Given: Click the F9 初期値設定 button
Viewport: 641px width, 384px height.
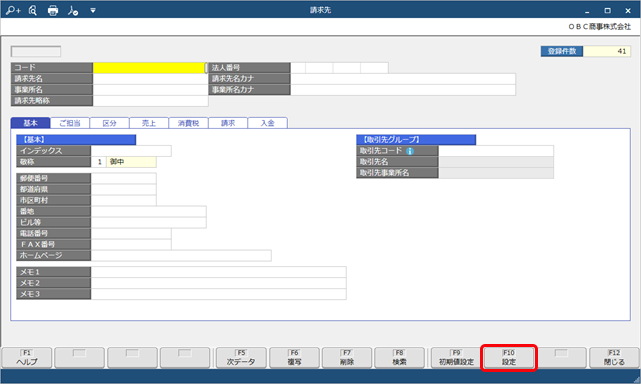Looking at the screenshot, I should pyautogui.click(x=456, y=358).
